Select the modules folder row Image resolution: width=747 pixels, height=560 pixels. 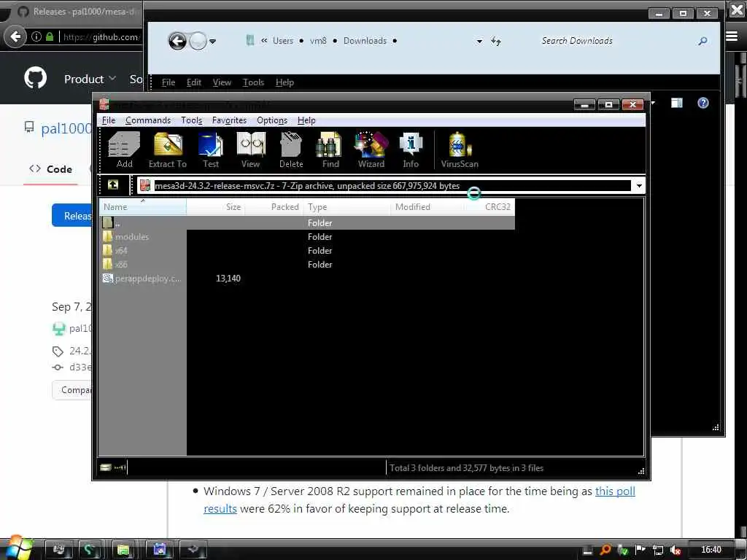click(x=307, y=237)
